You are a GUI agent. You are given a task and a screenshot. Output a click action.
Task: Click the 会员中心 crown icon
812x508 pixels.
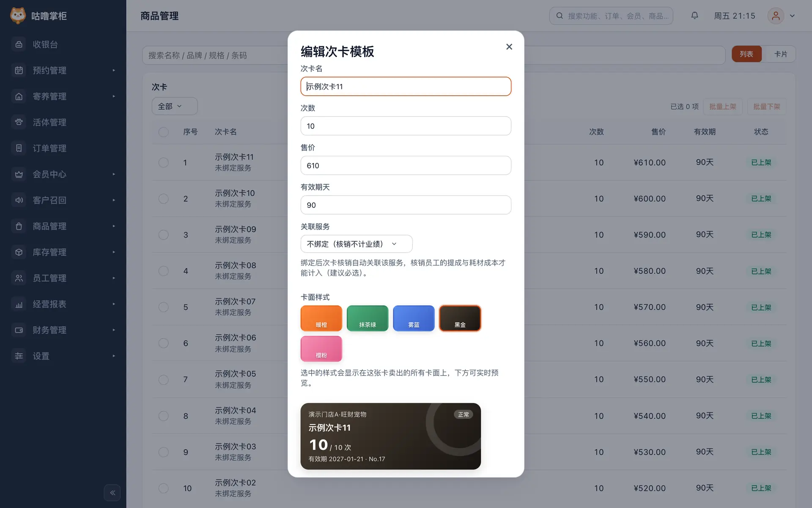click(x=19, y=174)
